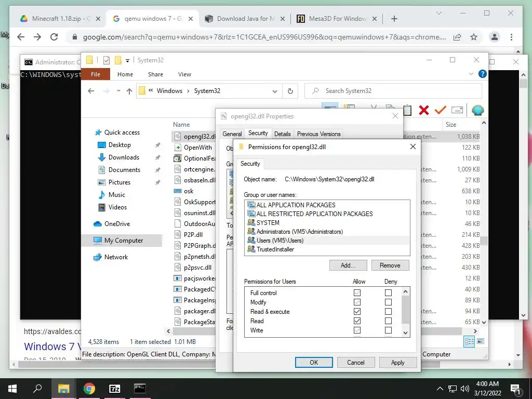Check Allow for Modify

pyautogui.click(x=357, y=302)
